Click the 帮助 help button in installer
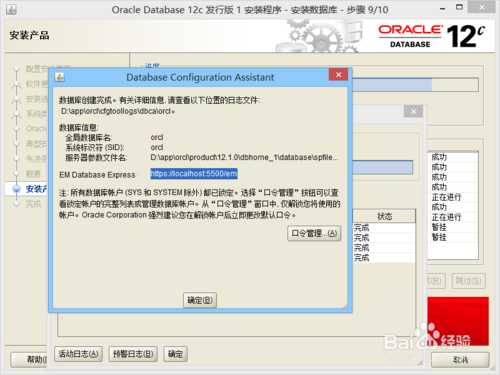The height and width of the screenshot is (375, 500). point(29,359)
